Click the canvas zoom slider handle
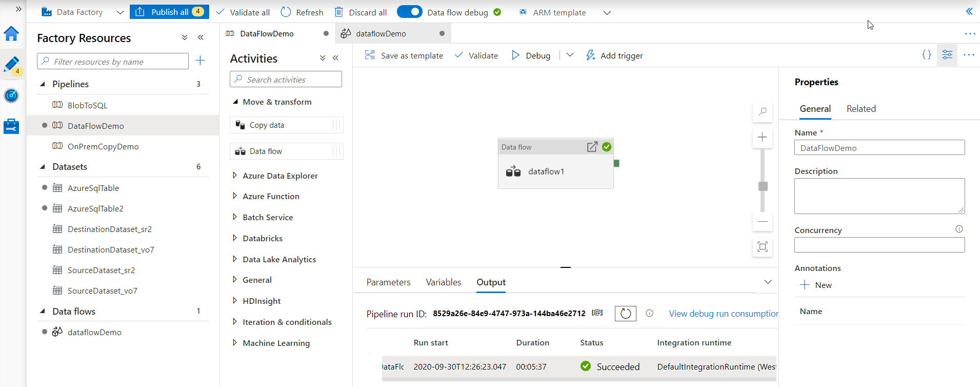Image resolution: width=980 pixels, height=387 pixels. 763,186
